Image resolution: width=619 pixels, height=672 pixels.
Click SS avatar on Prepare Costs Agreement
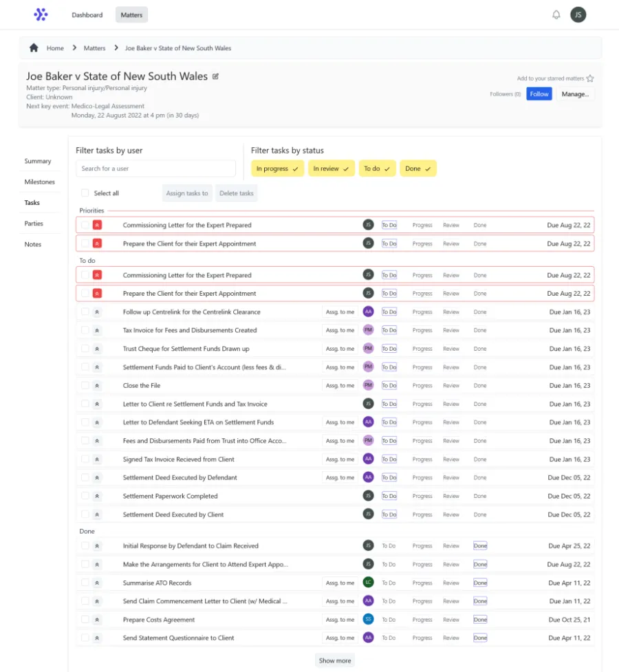tap(368, 619)
